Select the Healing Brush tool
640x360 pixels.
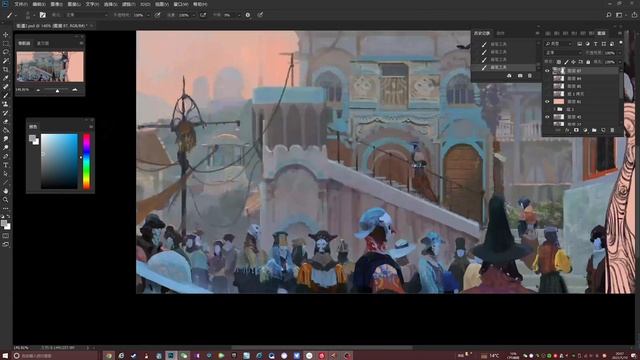pos(6,87)
